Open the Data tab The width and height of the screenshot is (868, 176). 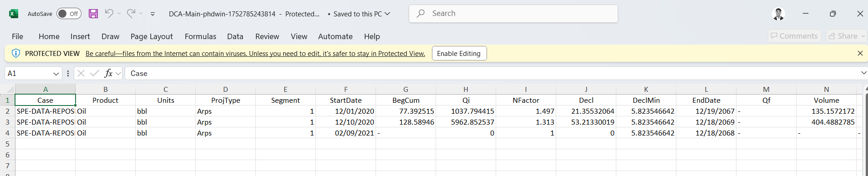click(235, 36)
